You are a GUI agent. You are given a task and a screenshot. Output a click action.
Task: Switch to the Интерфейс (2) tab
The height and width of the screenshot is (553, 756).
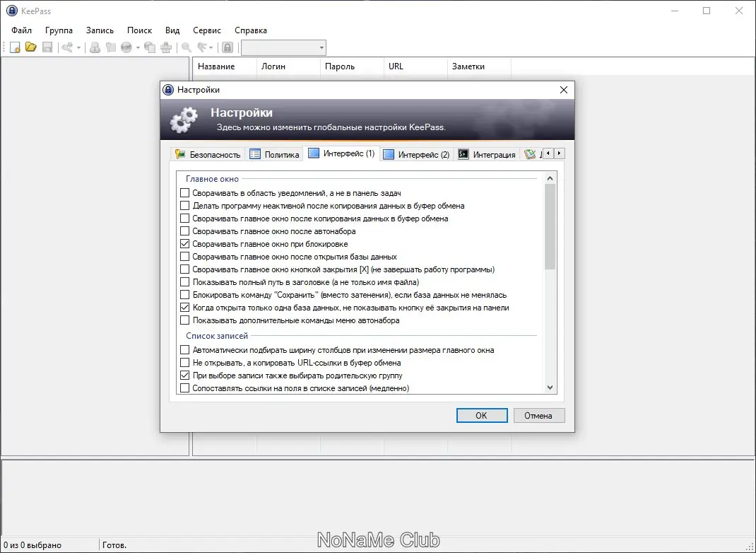(x=416, y=154)
